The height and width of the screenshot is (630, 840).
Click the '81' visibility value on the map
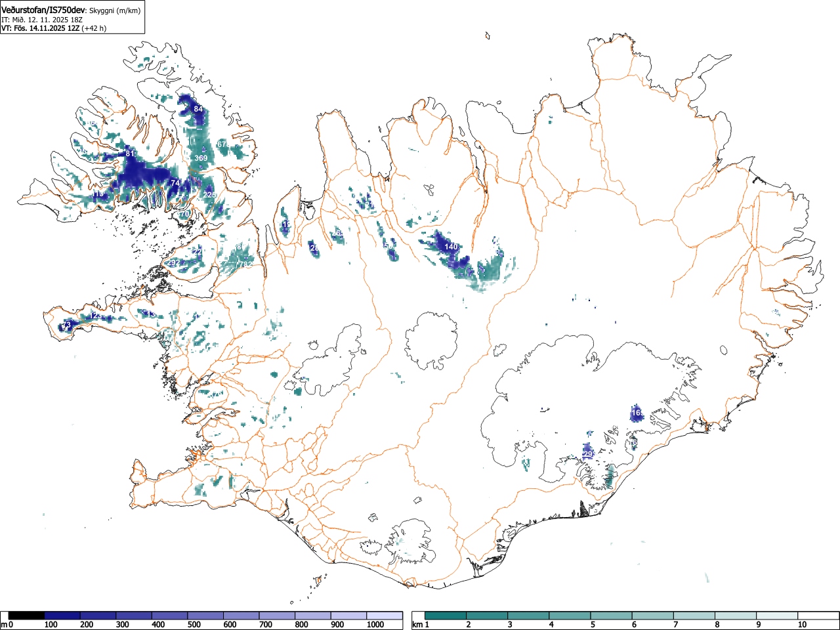tap(130, 154)
